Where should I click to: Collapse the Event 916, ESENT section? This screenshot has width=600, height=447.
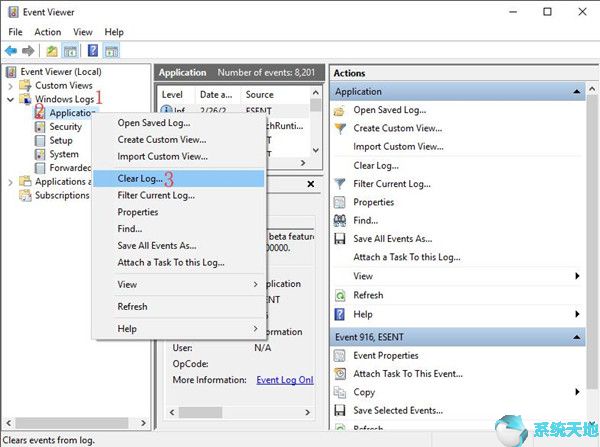click(577, 336)
